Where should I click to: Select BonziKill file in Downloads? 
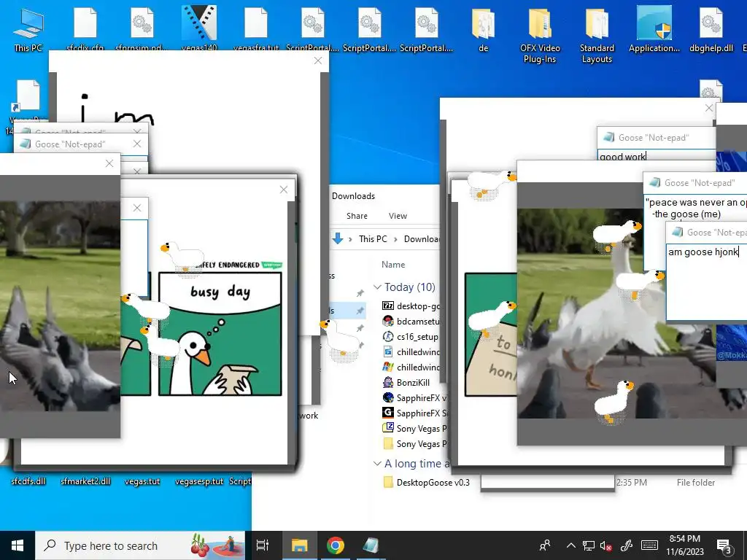(x=406, y=382)
